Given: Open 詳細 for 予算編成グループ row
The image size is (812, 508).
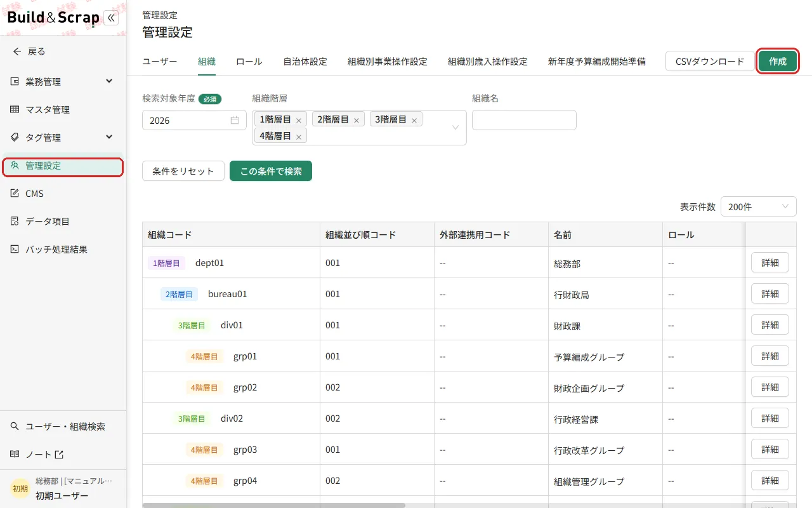Looking at the screenshot, I should [x=770, y=356].
